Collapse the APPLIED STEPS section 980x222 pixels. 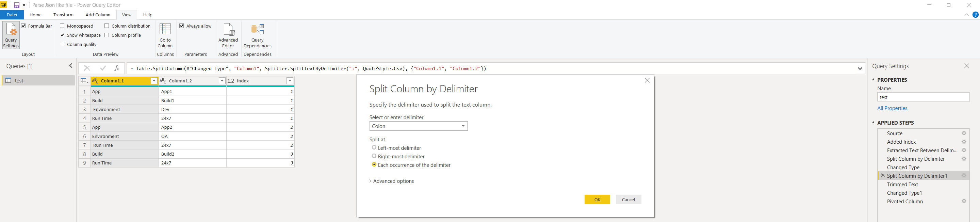873,123
